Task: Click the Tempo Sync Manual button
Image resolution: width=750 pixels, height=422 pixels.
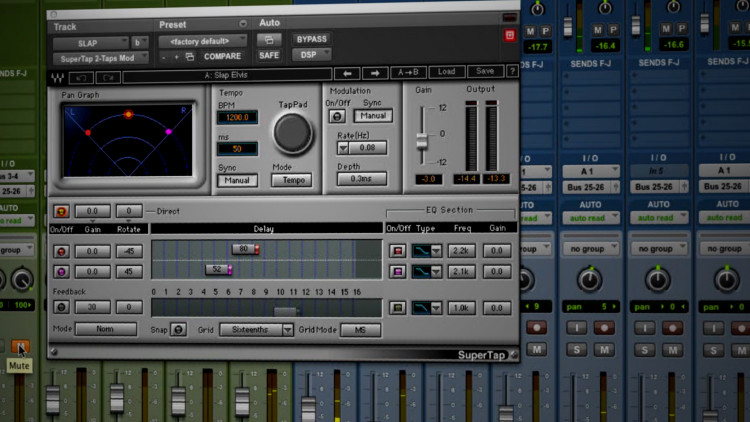Action: (237, 181)
